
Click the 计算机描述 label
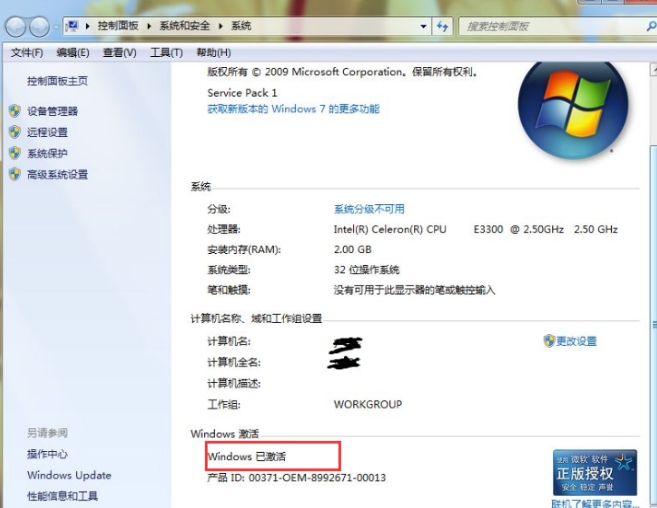234,383
